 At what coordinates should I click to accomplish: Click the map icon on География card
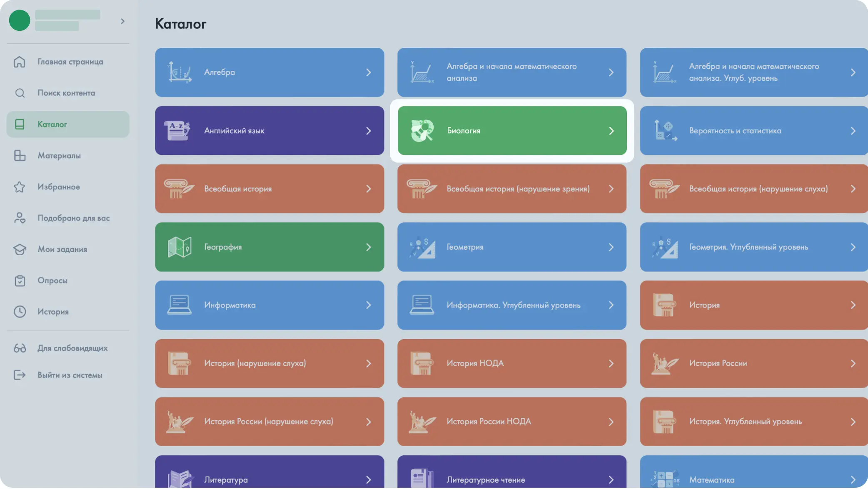180,247
